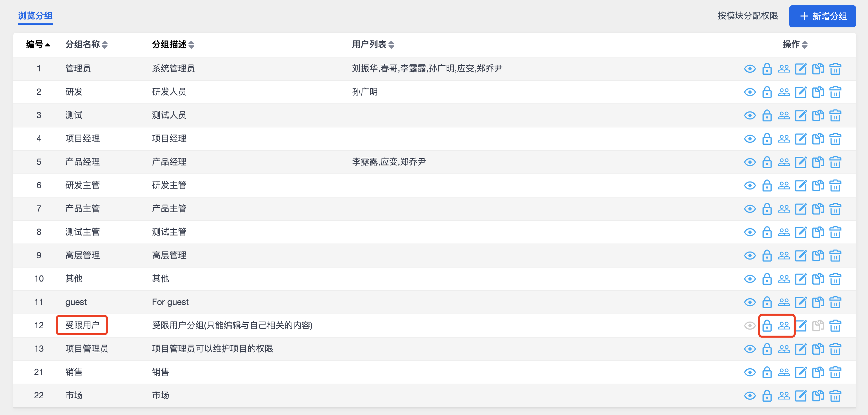The image size is (868, 415).
Task: Sort by 用户列表 column arrows
Action: [391, 44]
